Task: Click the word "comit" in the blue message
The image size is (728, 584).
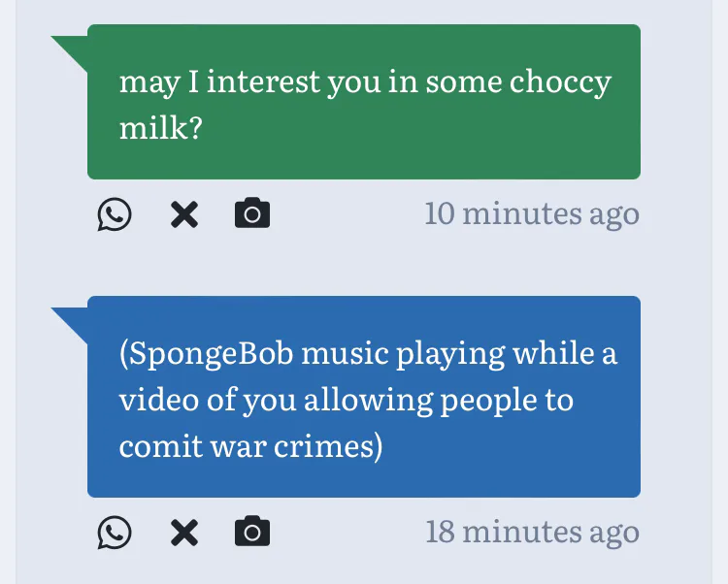Action: (160, 446)
